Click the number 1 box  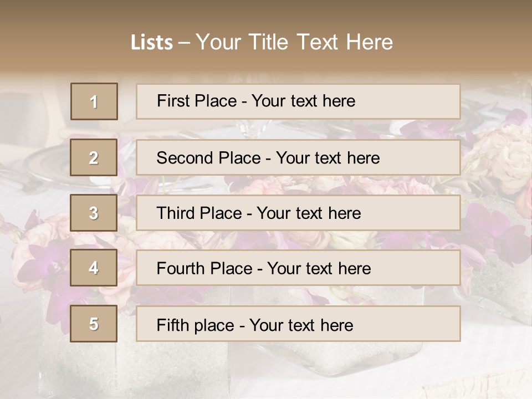pyautogui.click(x=94, y=101)
